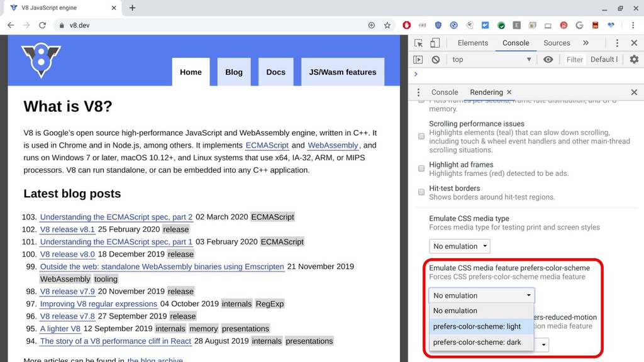Viewport: 644px width, 362px height.
Task: Reload the v8.dev page
Action: click(42, 25)
